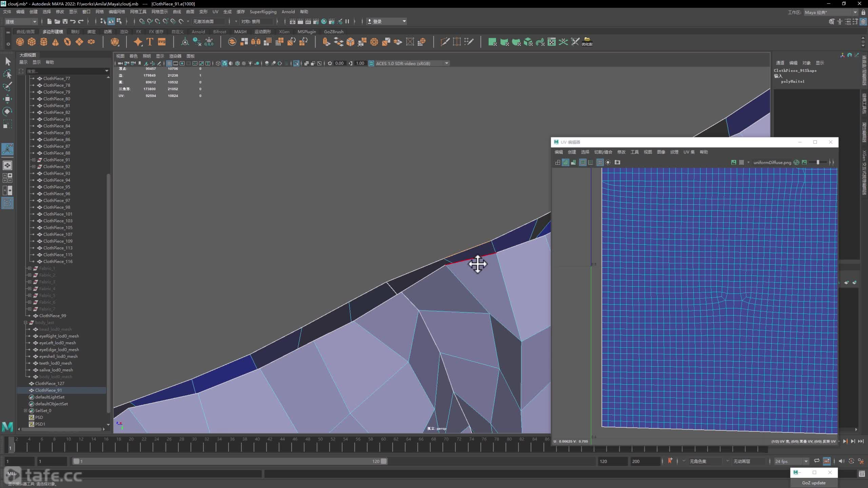Open the ACES 1.0 SDR-video view transform dropdown

point(412,63)
